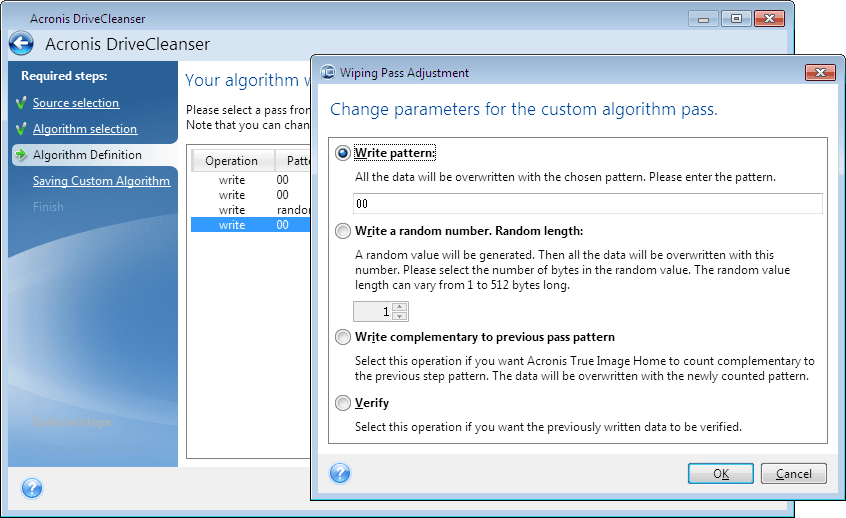Viewport: 846px width, 518px height.
Task: Select the Verify radio option
Action: point(343,403)
